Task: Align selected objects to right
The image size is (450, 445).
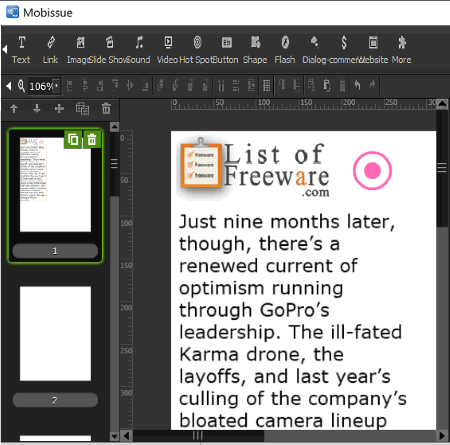Action: (99, 85)
